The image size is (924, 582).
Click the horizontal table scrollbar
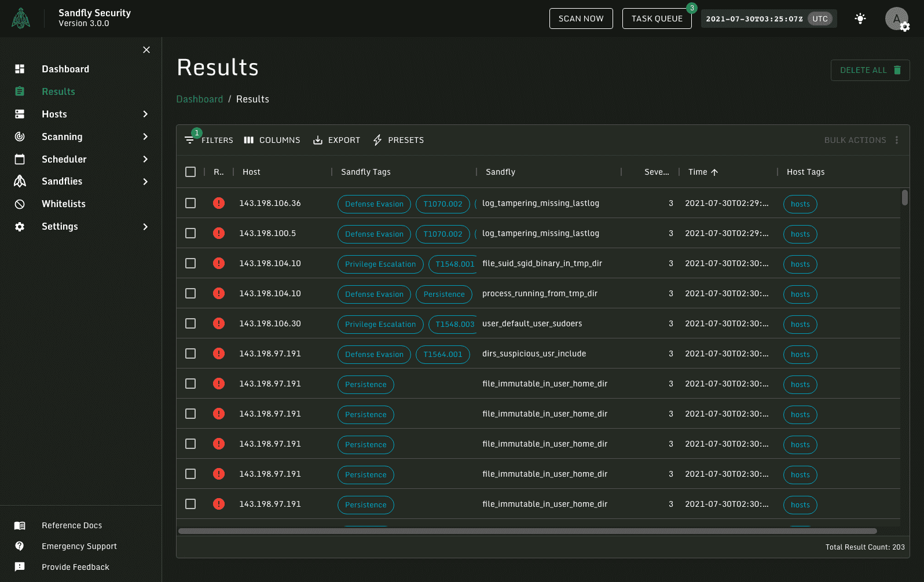point(527,531)
